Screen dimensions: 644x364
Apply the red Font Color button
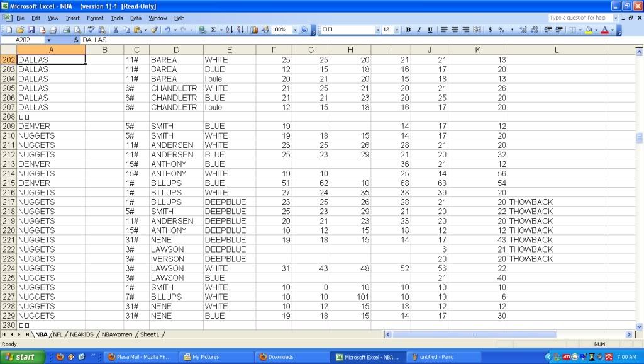(x=604, y=30)
